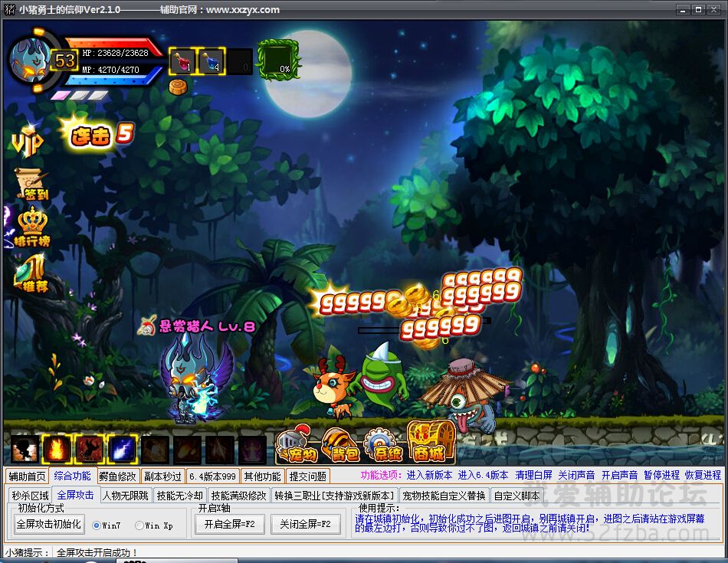This screenshot has height=563, width=728.
Task: Open the 宠物 pet menu icon
Action: point(297,444)
